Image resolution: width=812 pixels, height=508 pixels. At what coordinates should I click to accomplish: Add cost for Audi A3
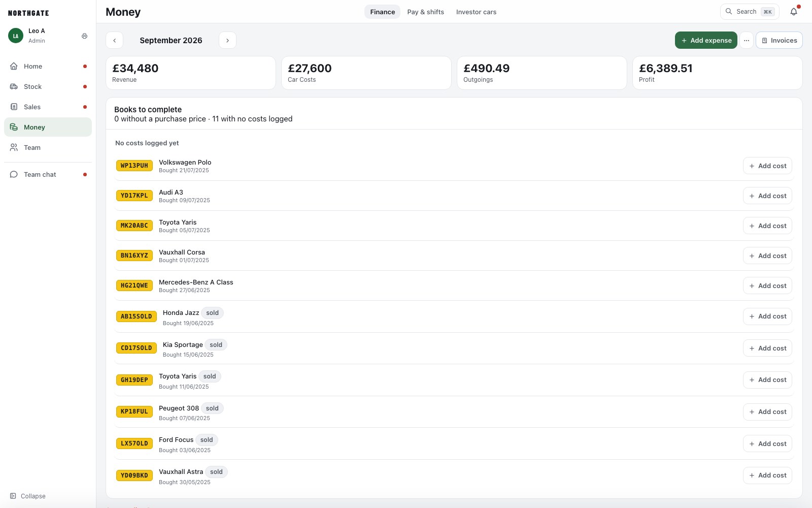[767, 196]
